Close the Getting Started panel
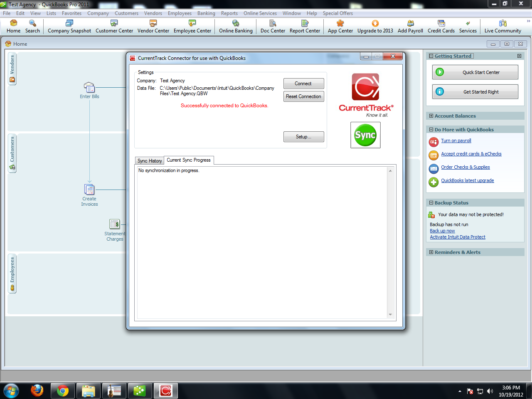This screenshot has width=532, height=399. tap(519, 56)
